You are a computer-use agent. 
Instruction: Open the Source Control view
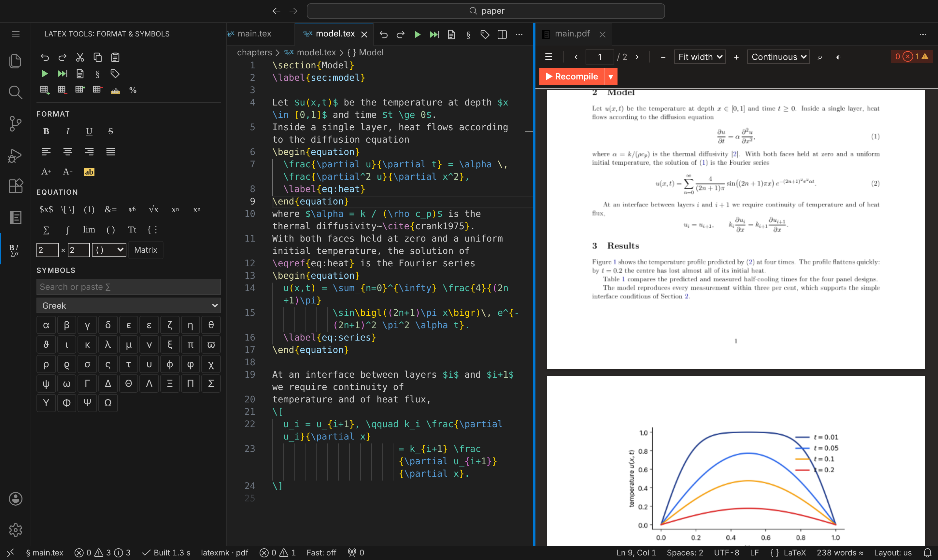15,123
